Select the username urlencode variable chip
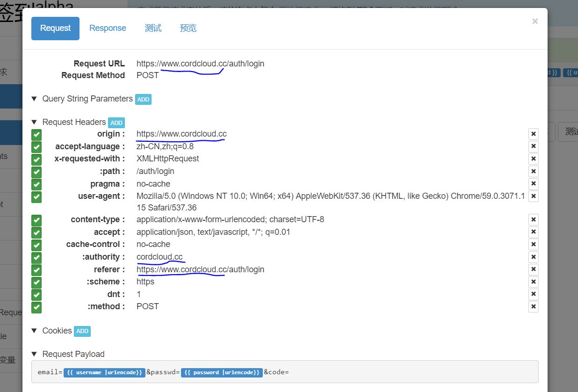Screen dimensions: 578x392 (104, 372)
